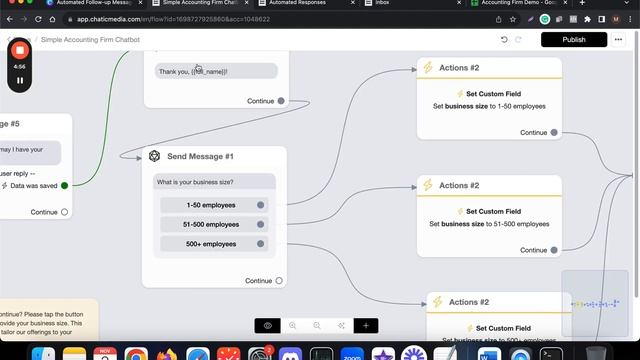This screenshot has width=640, height=360.
Task: Click the auto-arrange sparkle icon
Action: tap(341, 326)
